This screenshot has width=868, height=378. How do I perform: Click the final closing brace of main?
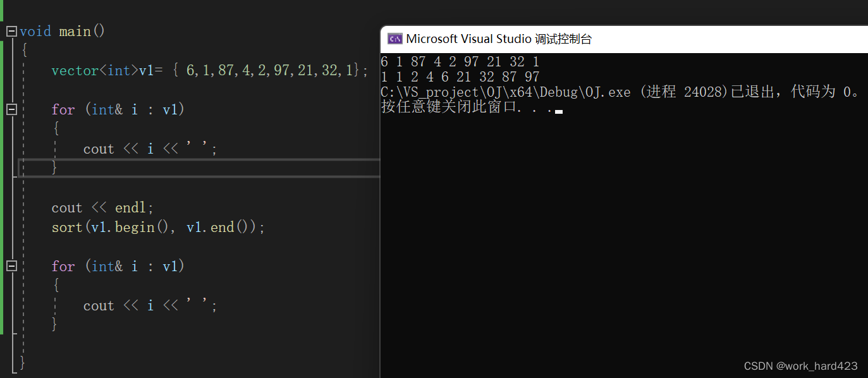pos(23,362)
